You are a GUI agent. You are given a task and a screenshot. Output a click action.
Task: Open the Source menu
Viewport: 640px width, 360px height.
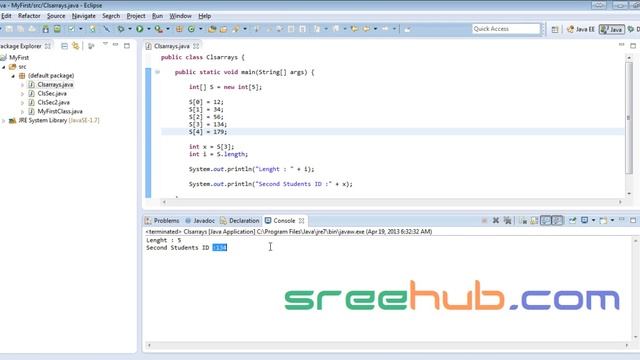coord(56,16)
